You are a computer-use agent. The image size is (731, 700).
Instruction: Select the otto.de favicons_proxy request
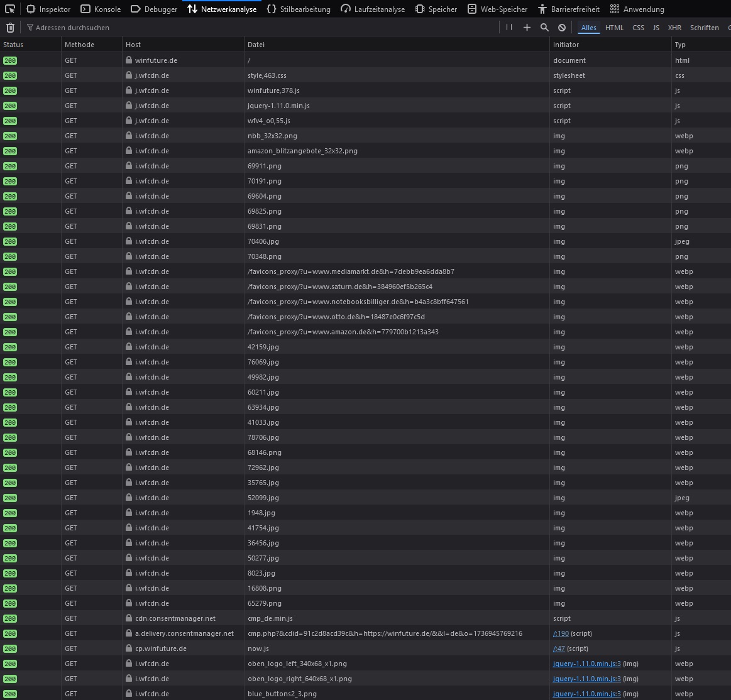[x=366, y=317]
